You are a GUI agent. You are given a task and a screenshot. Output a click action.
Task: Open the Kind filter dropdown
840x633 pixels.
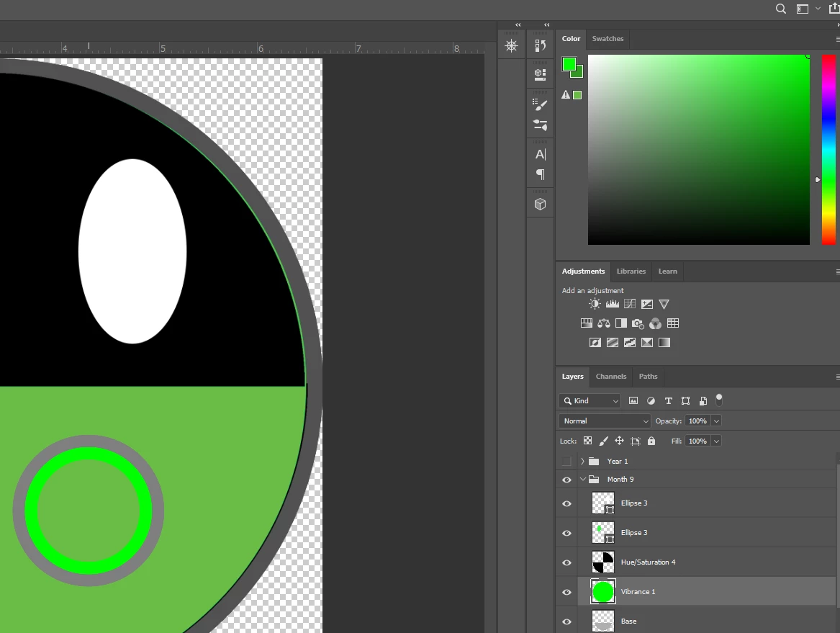pos(590,400)
